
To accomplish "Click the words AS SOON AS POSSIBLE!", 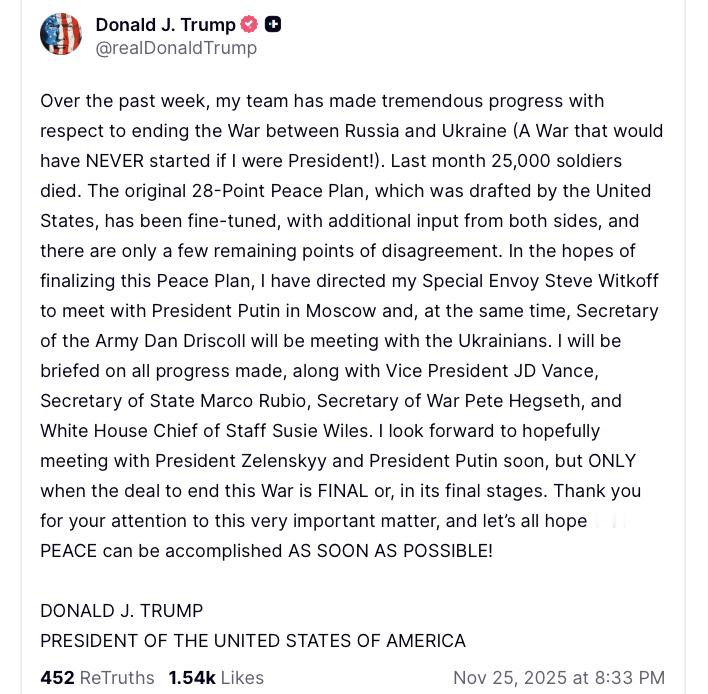I will pyautogui.click(x=390, y=550).
